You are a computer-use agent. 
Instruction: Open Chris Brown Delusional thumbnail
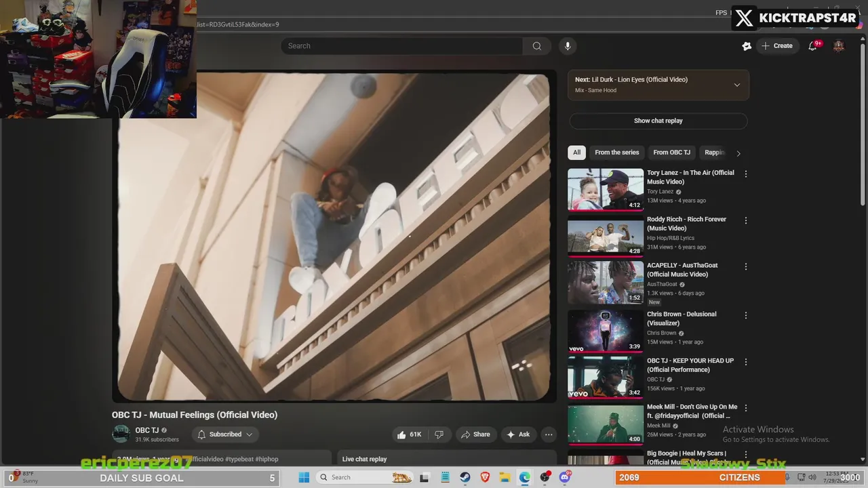pyautogui.click(x=606, y=331)
